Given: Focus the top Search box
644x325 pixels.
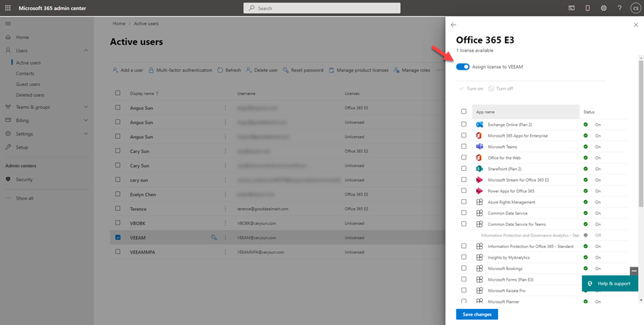Looking at the screenshot, I should point(321,8).
